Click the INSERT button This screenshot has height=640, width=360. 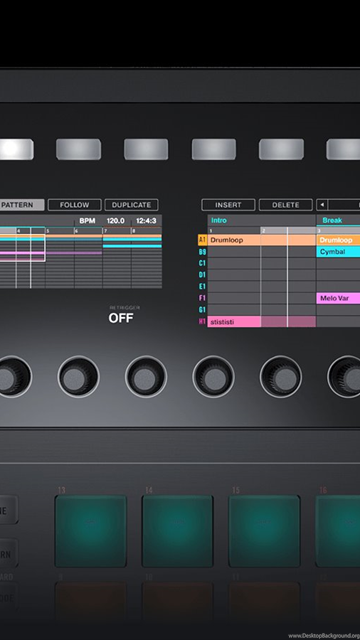coord(228,205)
